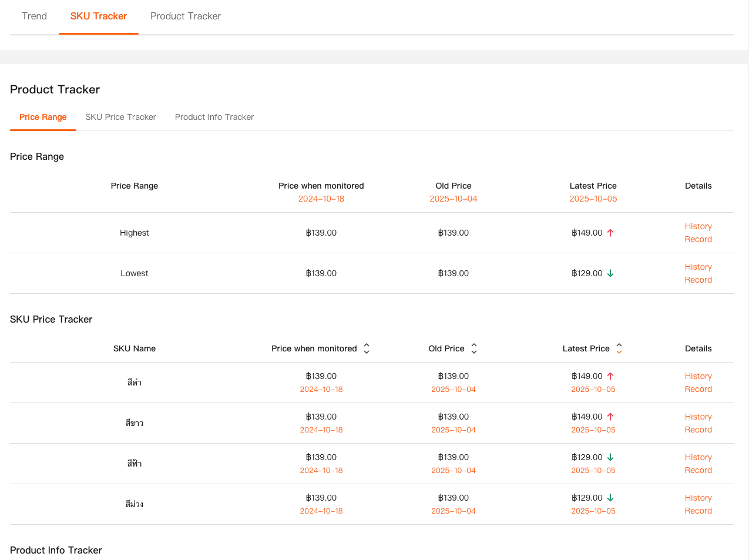Viewport: 749px width, 560px height.
Task: Switch to SKU Price Tracker sub-tab
Action: click(120, 117)
